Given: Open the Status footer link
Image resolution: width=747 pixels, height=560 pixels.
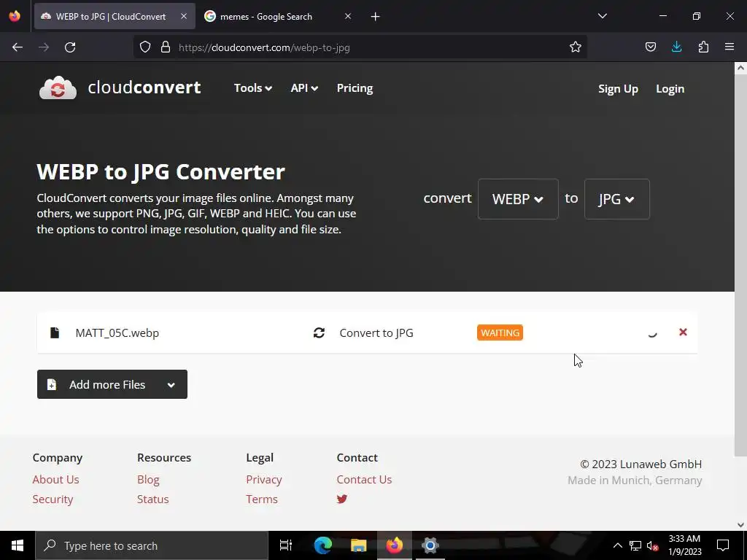Looking at the screenshot, I should [x=153, y=499].
